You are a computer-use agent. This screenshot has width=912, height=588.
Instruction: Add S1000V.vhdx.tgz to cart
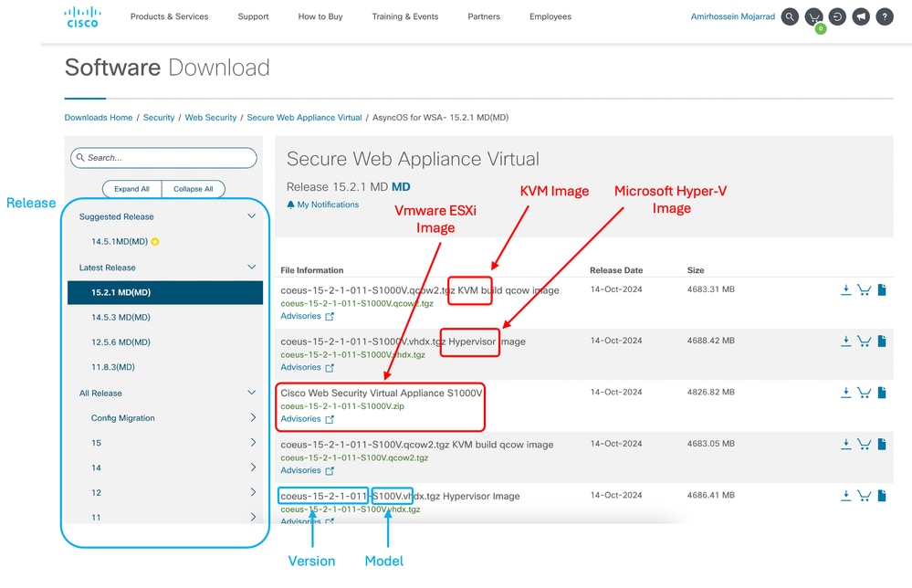coord(864,341)
